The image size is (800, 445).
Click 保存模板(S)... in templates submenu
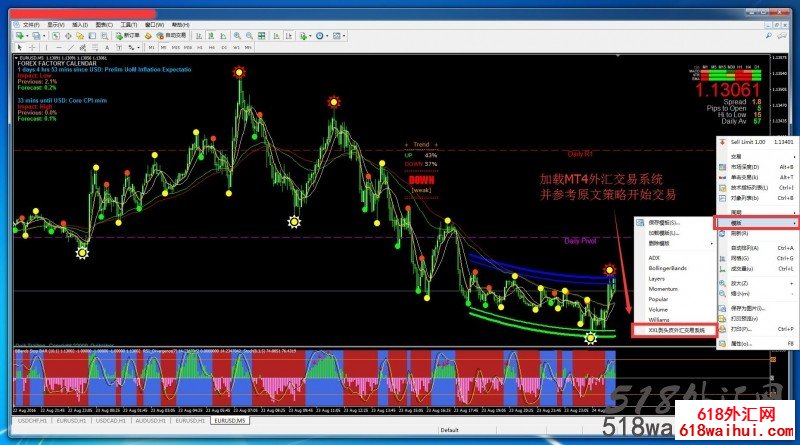coord(664,222)
